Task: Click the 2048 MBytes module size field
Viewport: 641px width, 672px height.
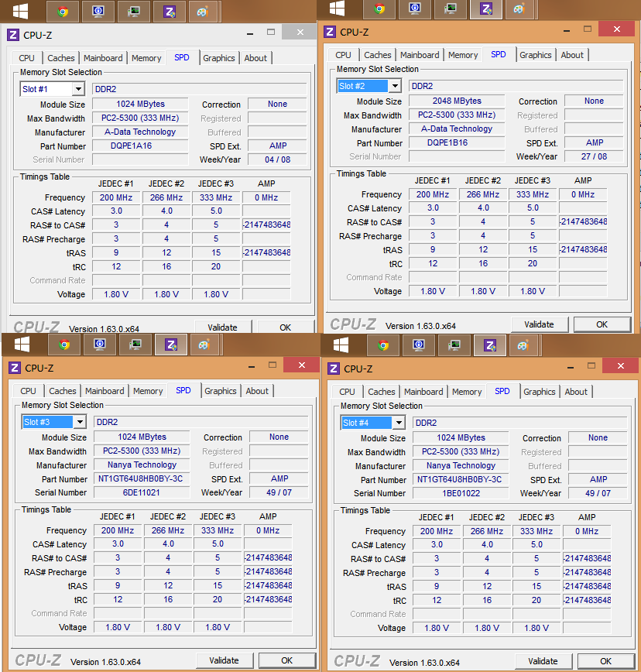Action: 457,101
